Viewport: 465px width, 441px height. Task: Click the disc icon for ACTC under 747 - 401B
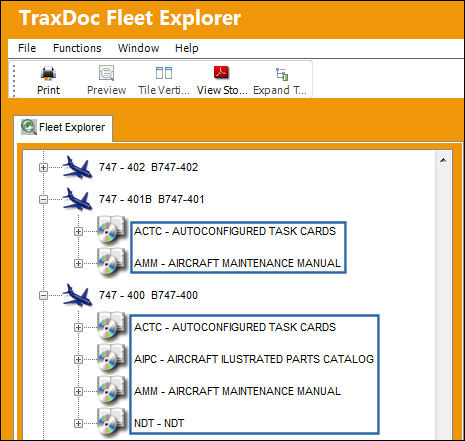coord(111,230)
